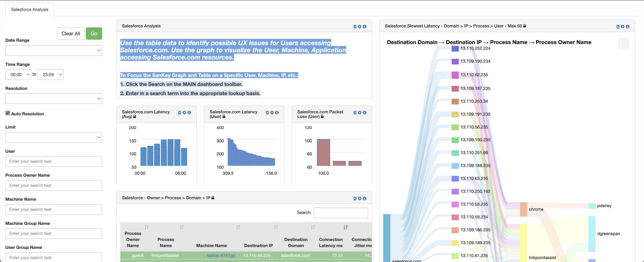Sort table by Destination Domain column
The height and width of the screenshot is (262, 644).
tap(313, 227)
